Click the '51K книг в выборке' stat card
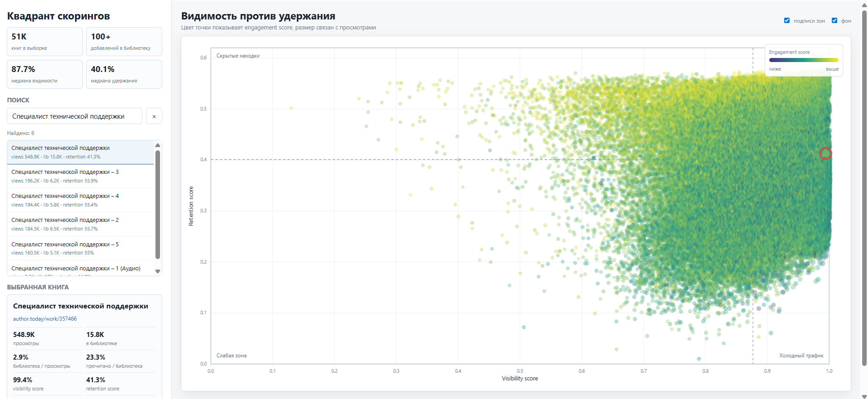The height and width of the screenshot is (399, 868). tap(45, 42)
